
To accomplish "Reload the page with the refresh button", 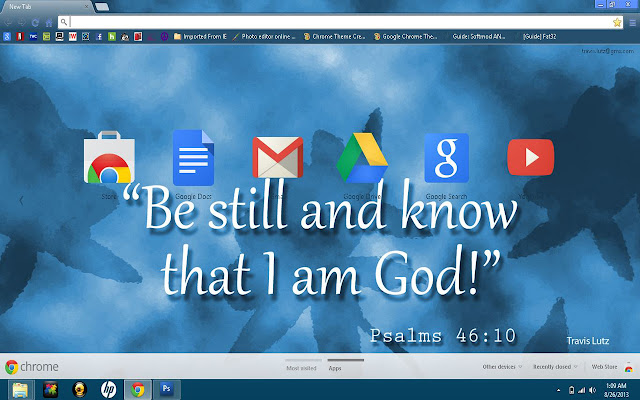I will pos(35,22).
